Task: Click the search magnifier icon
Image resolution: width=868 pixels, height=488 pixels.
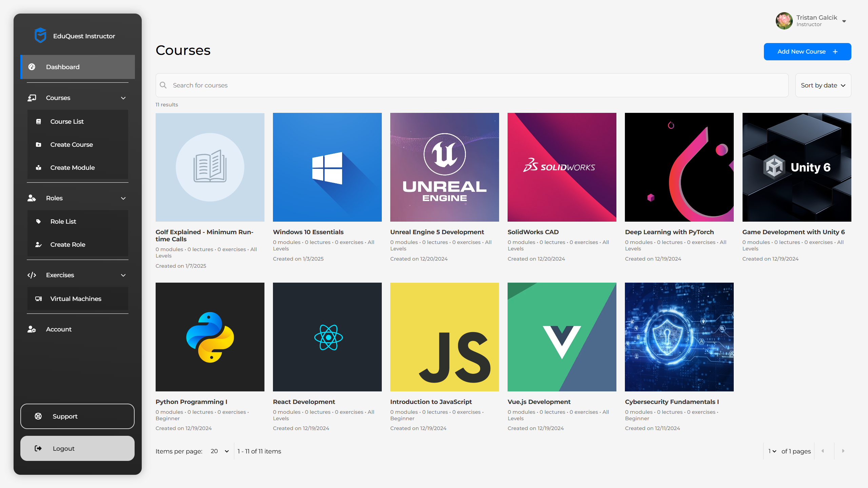Action: click(163, 85)
